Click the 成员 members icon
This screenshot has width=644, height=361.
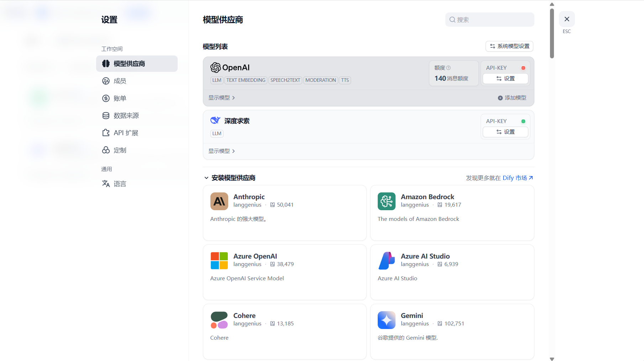[106, 81]
